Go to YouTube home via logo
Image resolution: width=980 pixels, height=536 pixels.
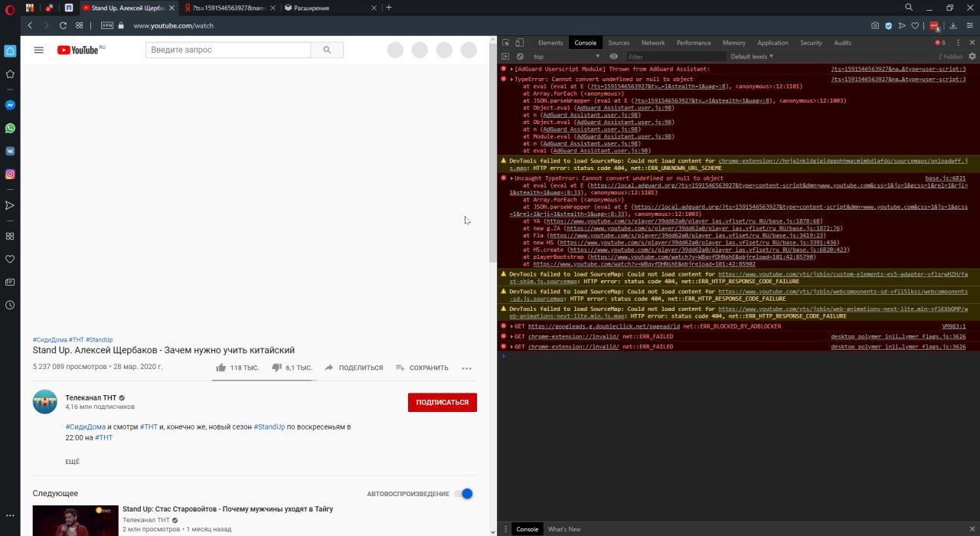click(80, 50)
